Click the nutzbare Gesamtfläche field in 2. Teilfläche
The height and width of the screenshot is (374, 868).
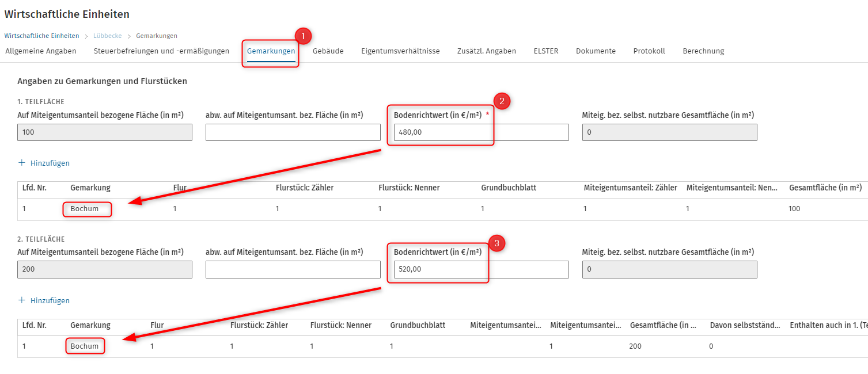(670, 270)
